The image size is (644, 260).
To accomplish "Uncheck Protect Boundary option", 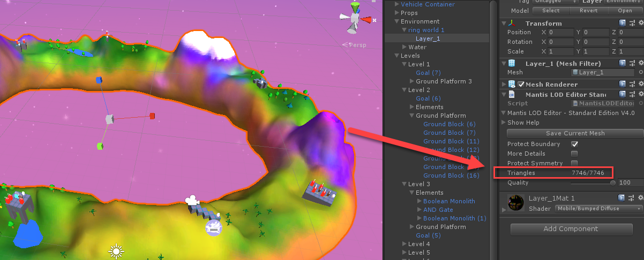I will [574, 144].
